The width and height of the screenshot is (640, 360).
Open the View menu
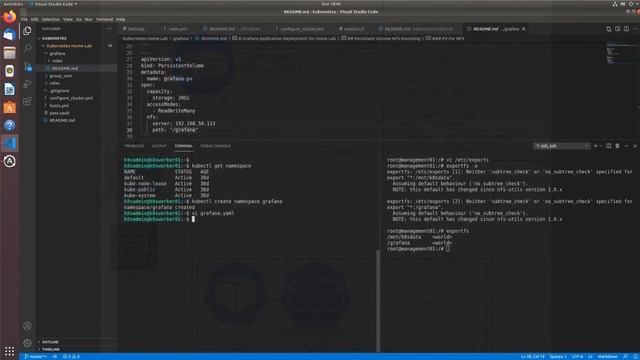coord(68,19)
